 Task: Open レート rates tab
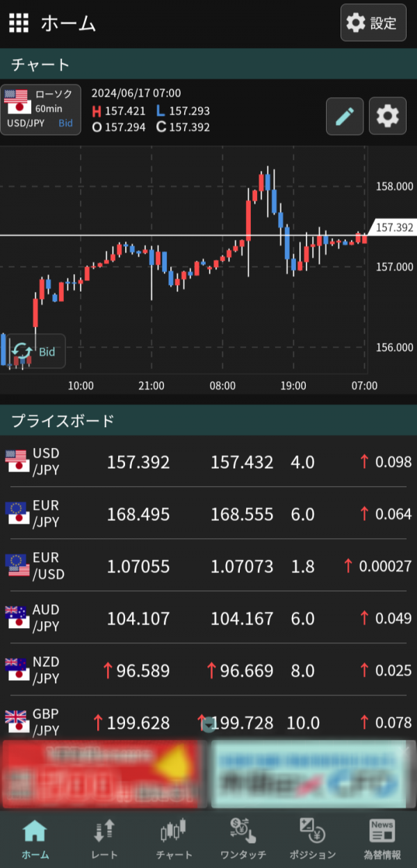(x=104, y=839)
